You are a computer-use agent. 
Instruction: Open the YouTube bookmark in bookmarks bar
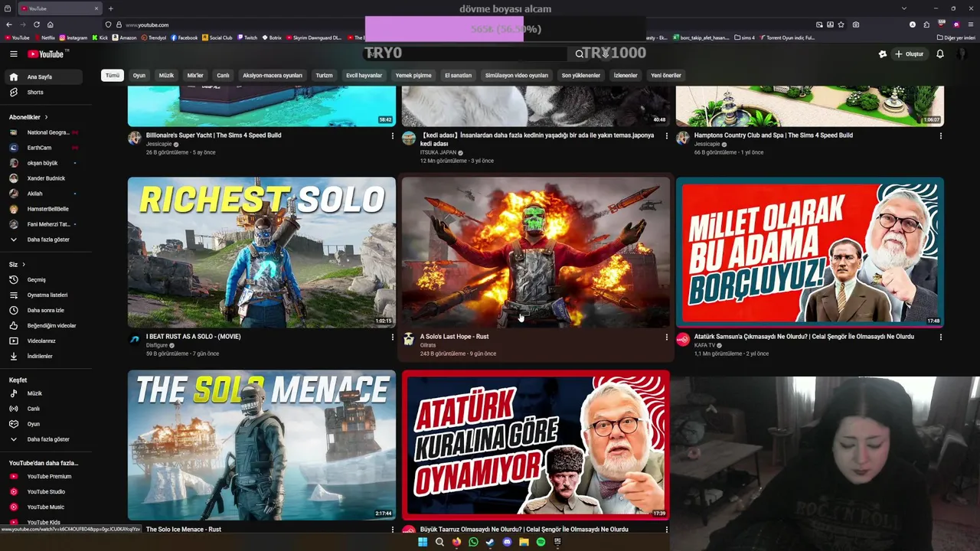(x=17, y=37)
